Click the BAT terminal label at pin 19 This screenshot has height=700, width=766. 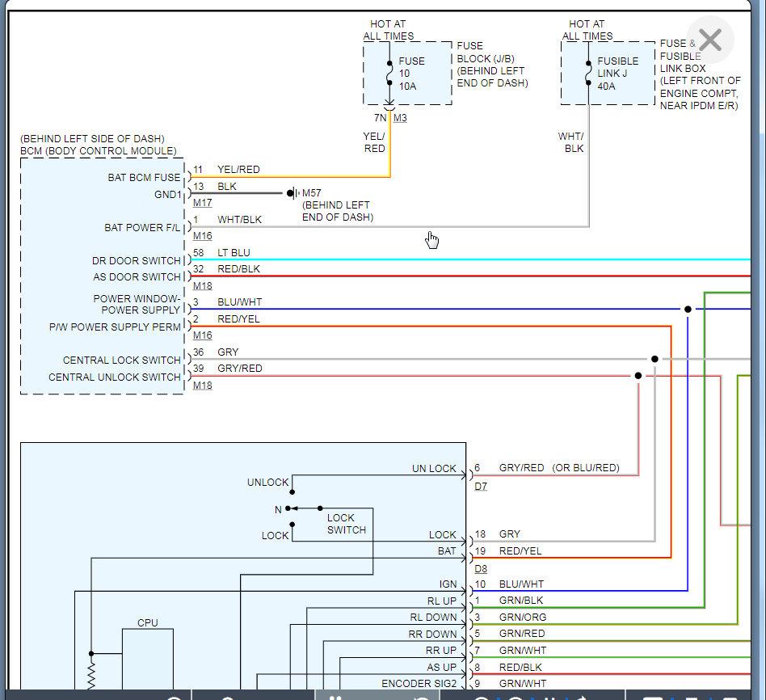(x=447, y=551)
